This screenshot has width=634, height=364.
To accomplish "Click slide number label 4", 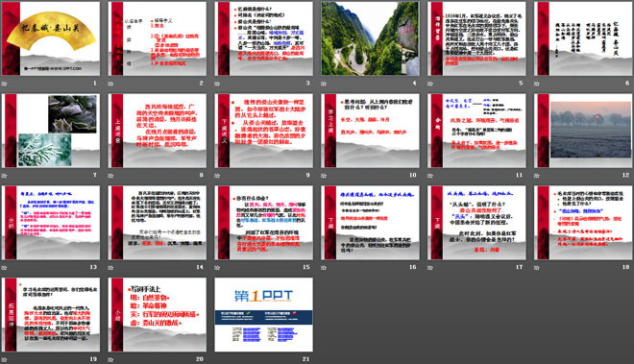I will pos(414,83).
